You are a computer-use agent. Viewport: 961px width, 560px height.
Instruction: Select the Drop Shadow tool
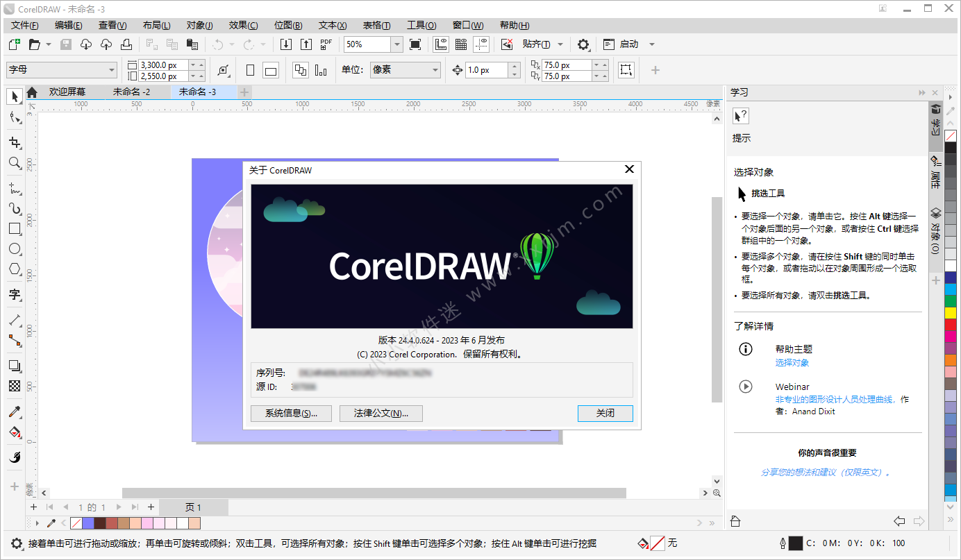(x=15, y=366)
